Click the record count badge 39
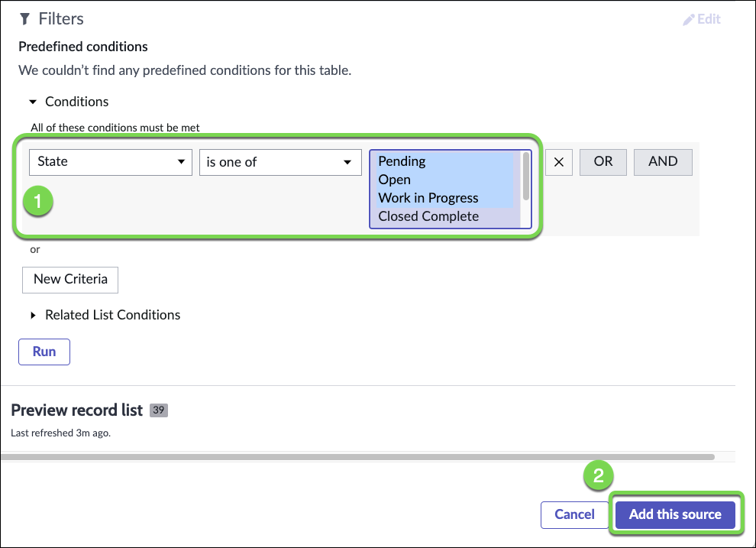Viewport: 756px width, 548px height. (159, 410)
